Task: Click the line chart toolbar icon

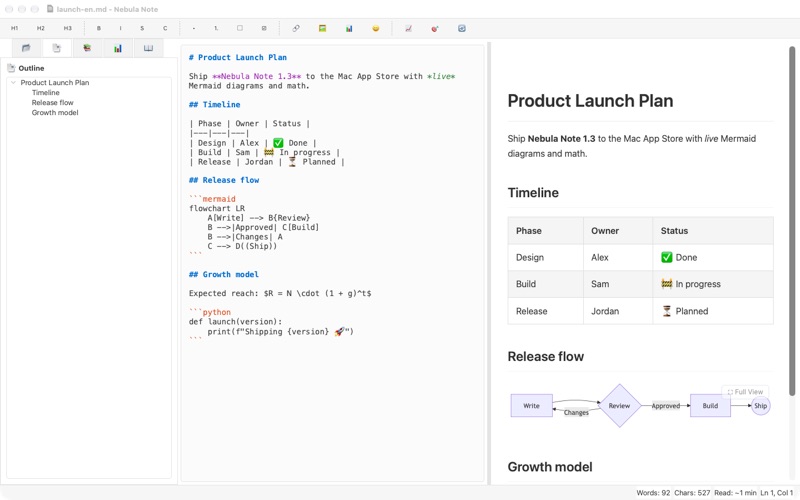Action: 408,29
